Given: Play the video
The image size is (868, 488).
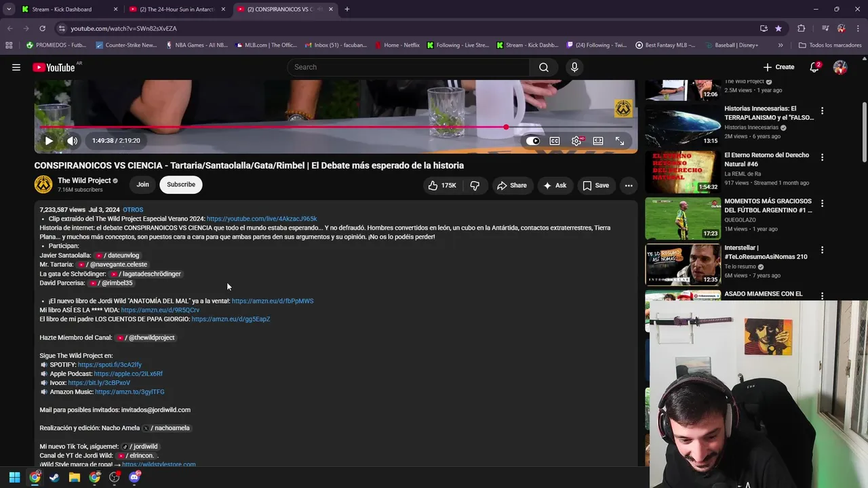Looking at the screenshot, I should tap(49, 141).
